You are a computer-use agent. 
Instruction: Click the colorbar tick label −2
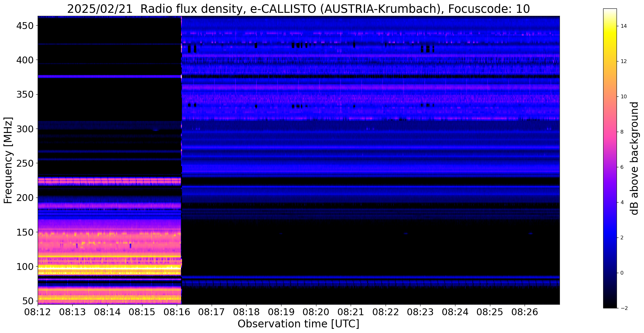click(x=624, y=308)
